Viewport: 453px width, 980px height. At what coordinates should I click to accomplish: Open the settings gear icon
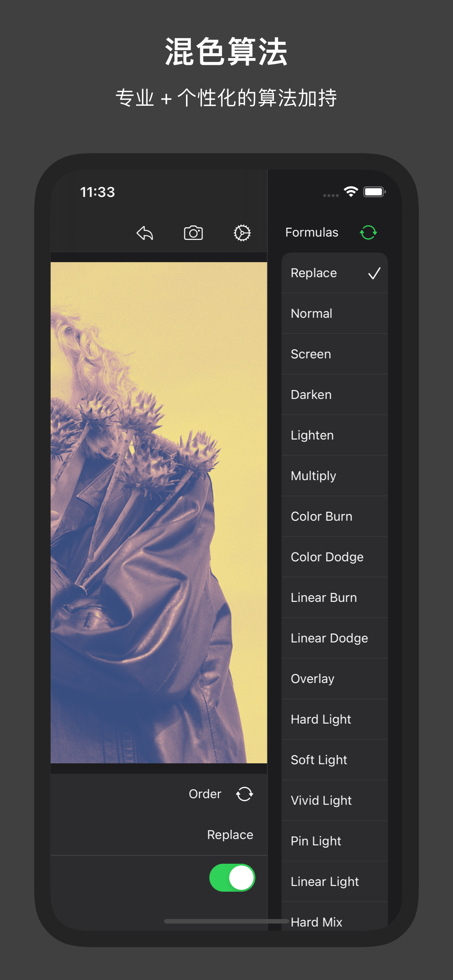point(242,233)
